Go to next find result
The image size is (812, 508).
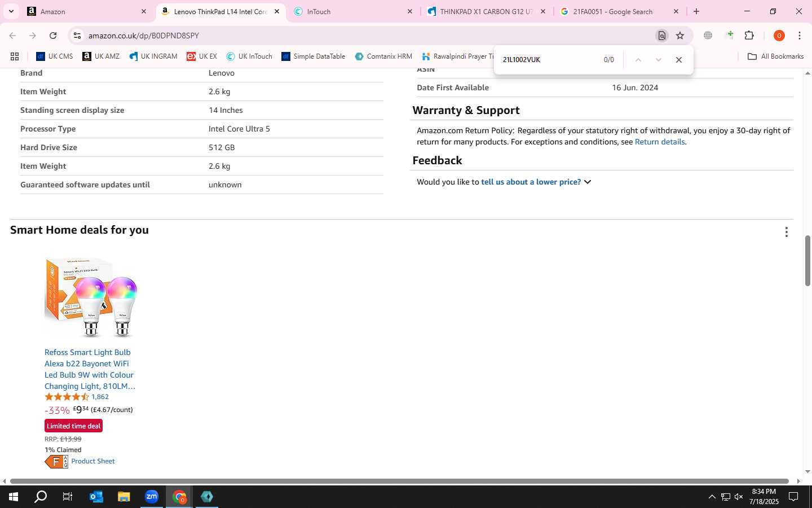coord(658,60)
